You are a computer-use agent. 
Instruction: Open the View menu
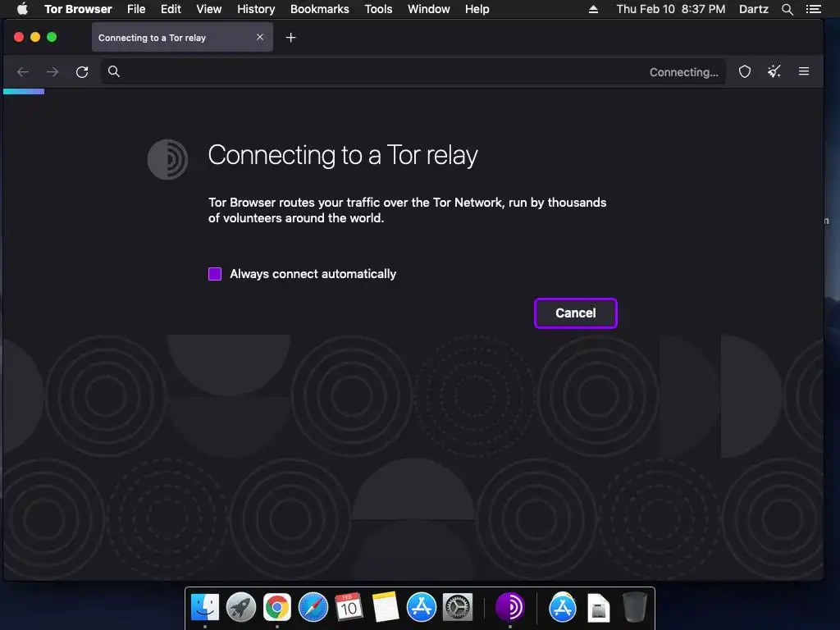pos(209,9)
